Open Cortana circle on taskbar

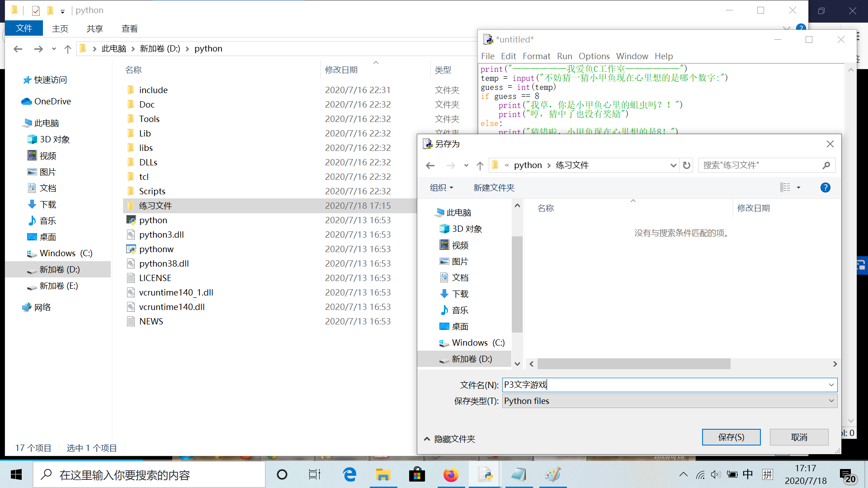(282, 474)
